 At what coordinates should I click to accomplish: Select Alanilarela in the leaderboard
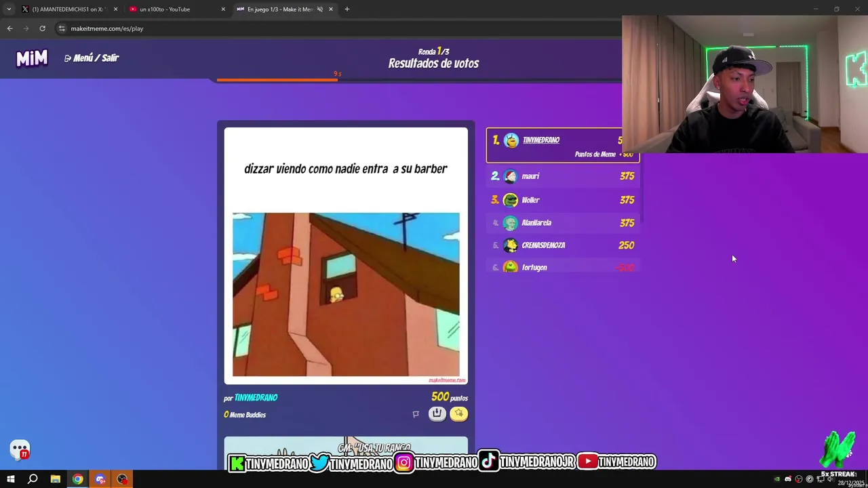pos(562,222)
